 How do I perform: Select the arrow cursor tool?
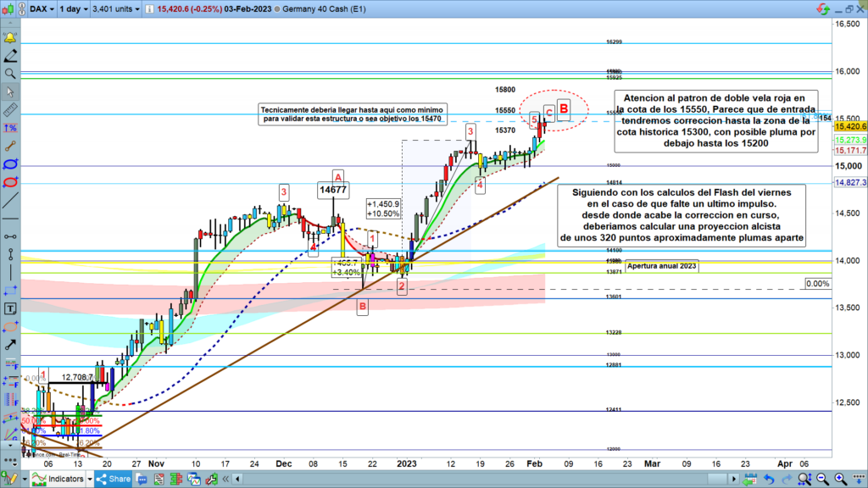(x=10, y=91)
